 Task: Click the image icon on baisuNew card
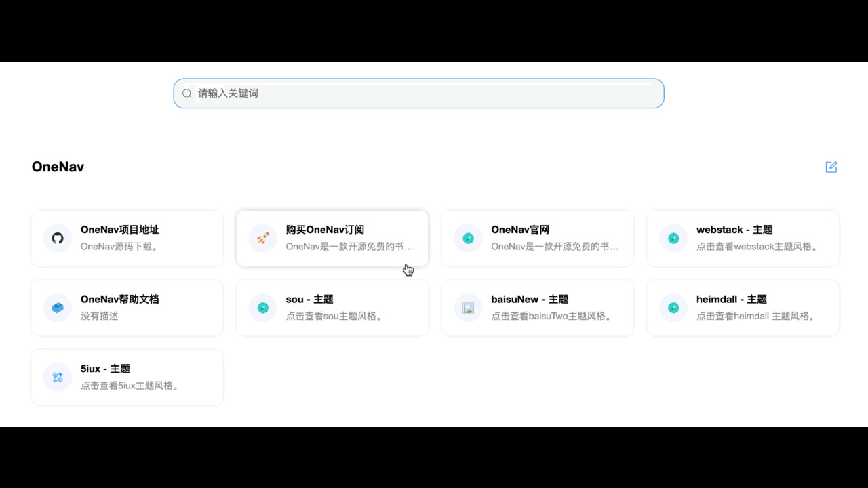pyautogui.click(x=469, y=308)
